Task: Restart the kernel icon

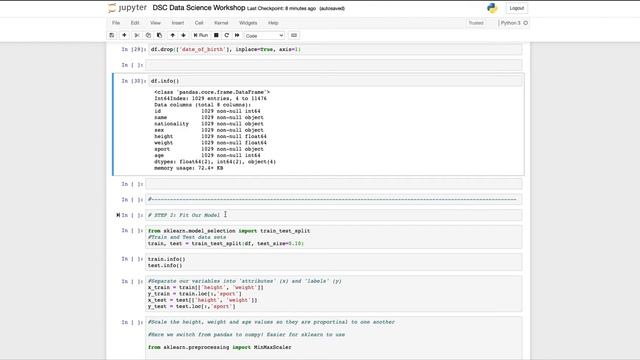Action: click(x=227, y=36)
